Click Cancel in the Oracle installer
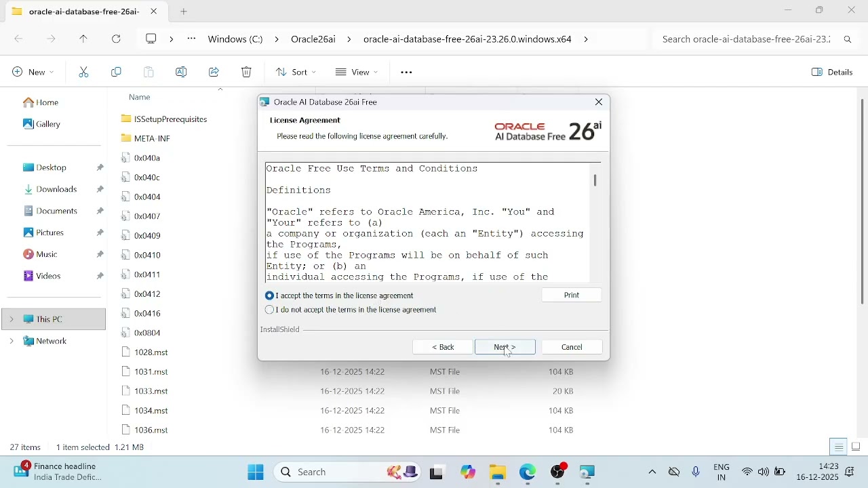868x488 pixels. [x=572, y=348]
